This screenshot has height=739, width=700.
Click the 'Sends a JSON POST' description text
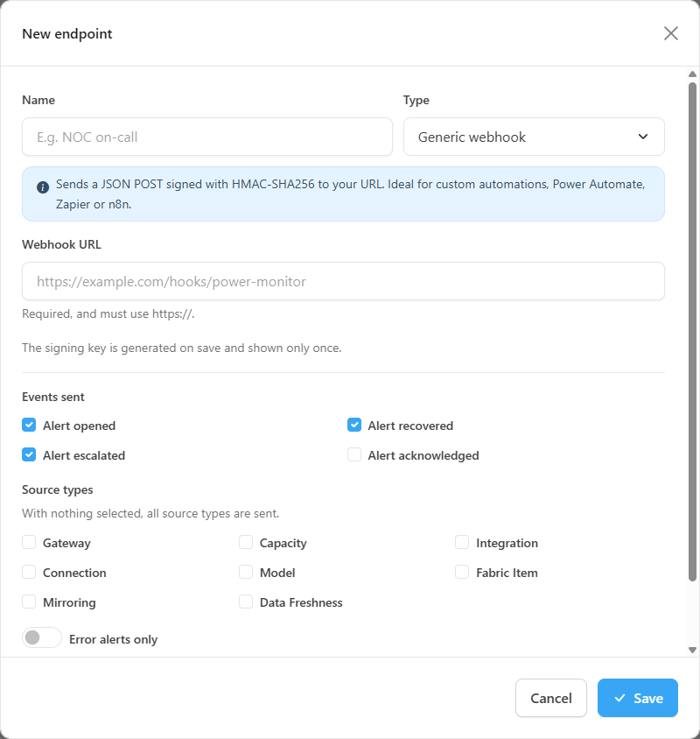click(x=351, y=194)
